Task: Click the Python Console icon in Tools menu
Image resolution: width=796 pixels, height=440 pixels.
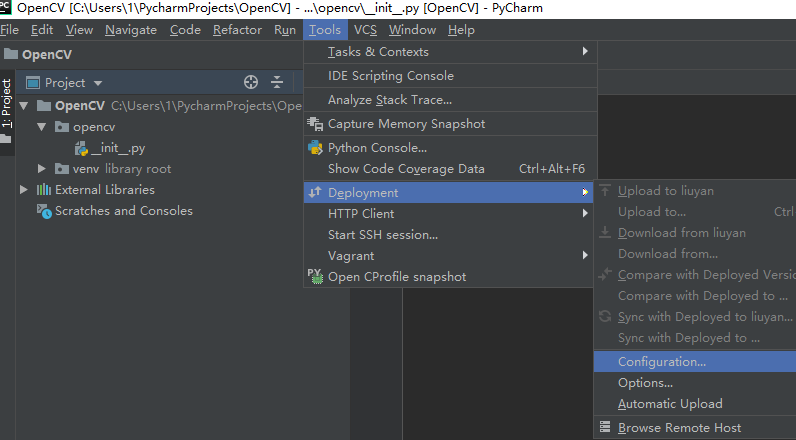Action: (x=315, y=148)
